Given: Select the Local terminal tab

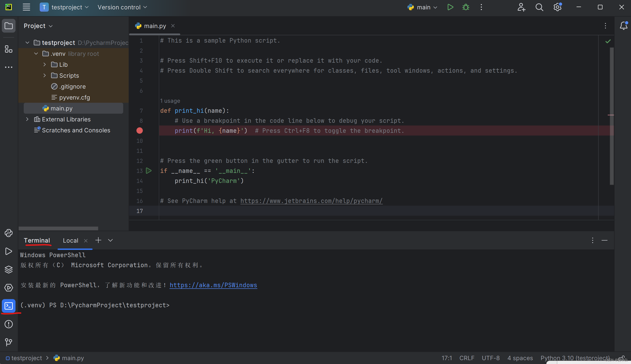Looking at the screenshot, I should coord(70,241).
